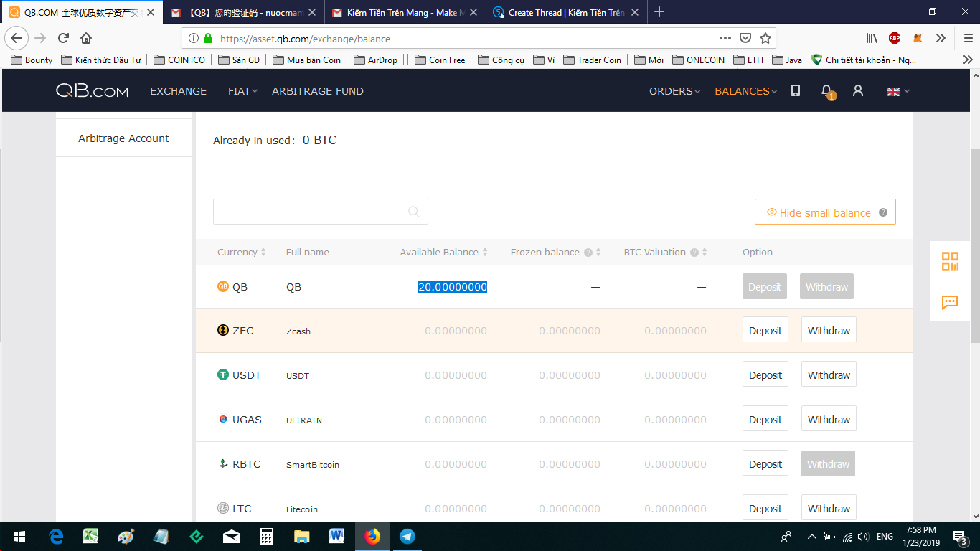Click the help icon next to Frozen balance
The width and height of the screenshot is (980, 551).
click(x=588, y=253)
